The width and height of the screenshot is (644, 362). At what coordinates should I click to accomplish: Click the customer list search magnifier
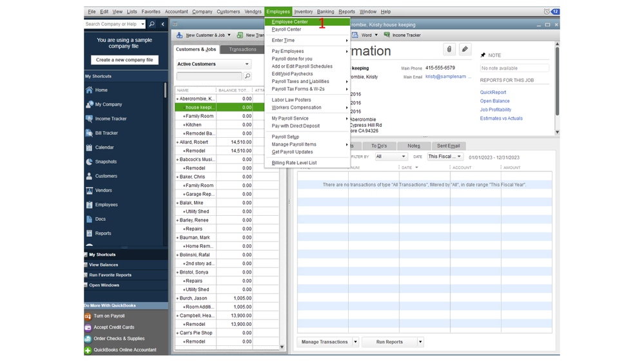pos(248,76)
